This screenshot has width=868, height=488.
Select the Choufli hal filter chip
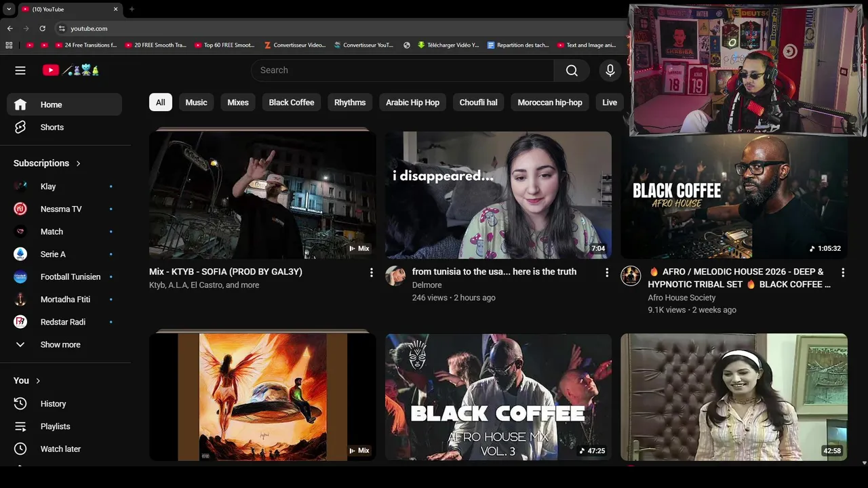[x=478, y=102]
